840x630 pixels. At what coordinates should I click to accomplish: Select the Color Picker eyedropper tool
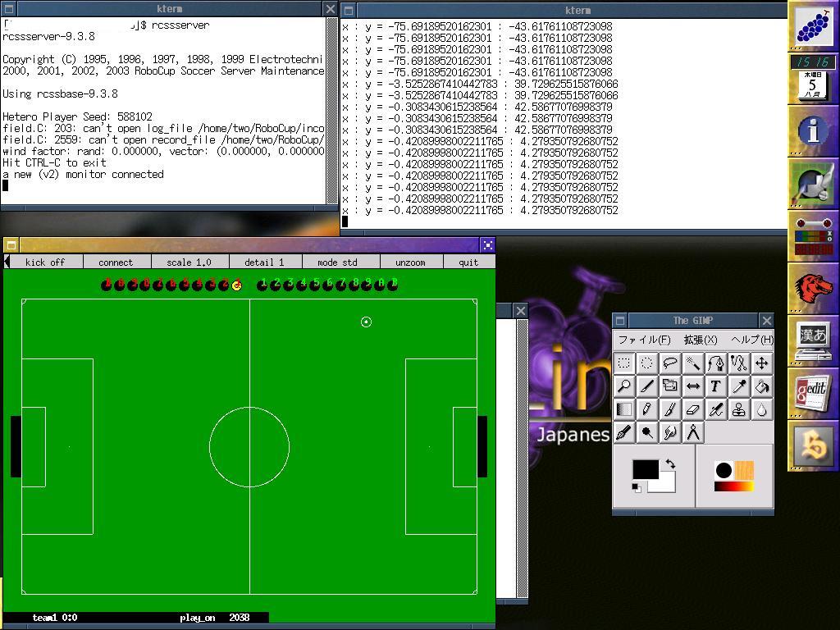[738, 386]
